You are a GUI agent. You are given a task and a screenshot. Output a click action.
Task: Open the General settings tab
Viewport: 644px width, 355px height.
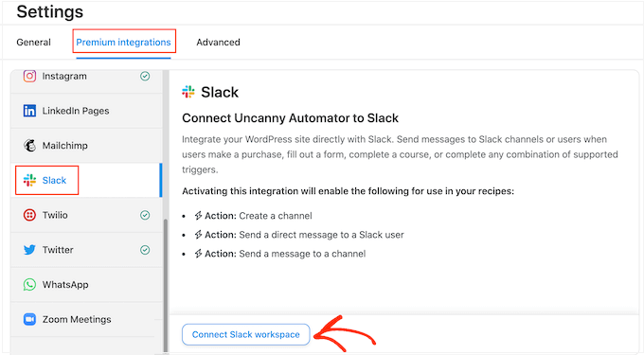(x=33, y=43)
